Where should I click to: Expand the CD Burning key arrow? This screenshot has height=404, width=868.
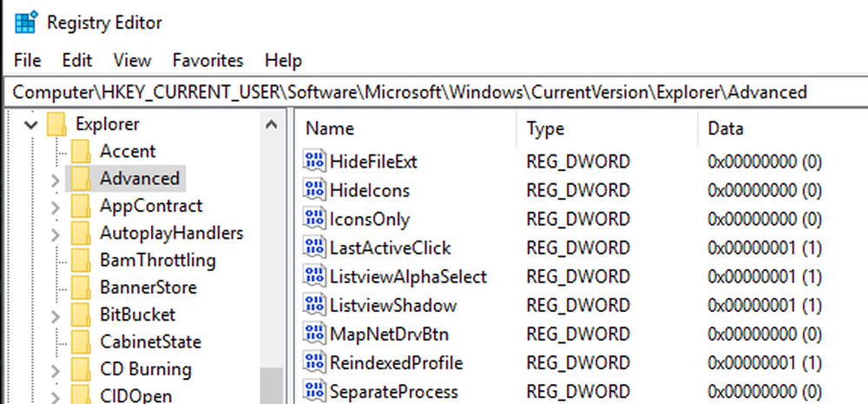click(x=55, y=371)
